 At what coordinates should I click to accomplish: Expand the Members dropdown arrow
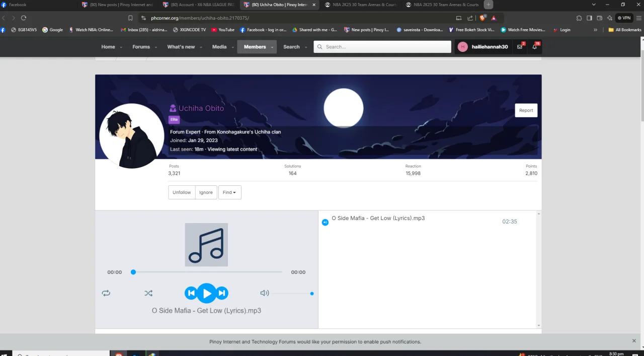pos(273,47)
